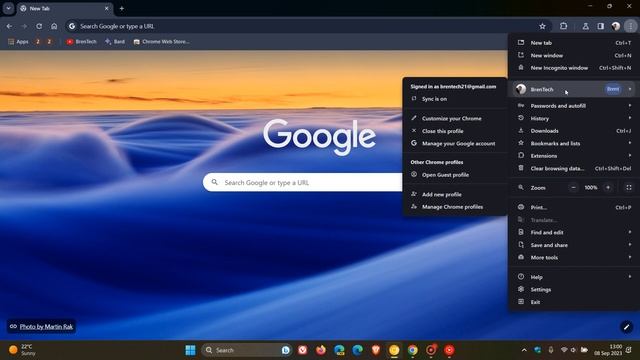
Task: Expand Find and edit submenu
Action: click(574, 232)
